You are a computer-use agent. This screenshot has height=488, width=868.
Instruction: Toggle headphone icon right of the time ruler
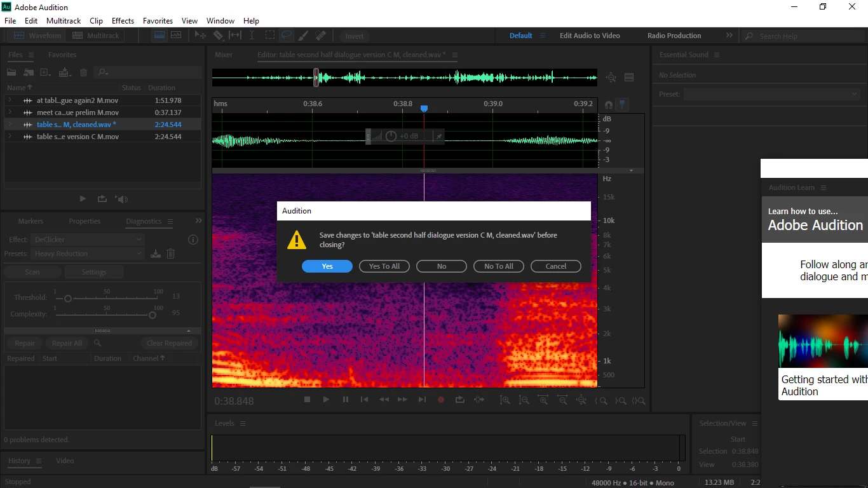tap(609, 104)
